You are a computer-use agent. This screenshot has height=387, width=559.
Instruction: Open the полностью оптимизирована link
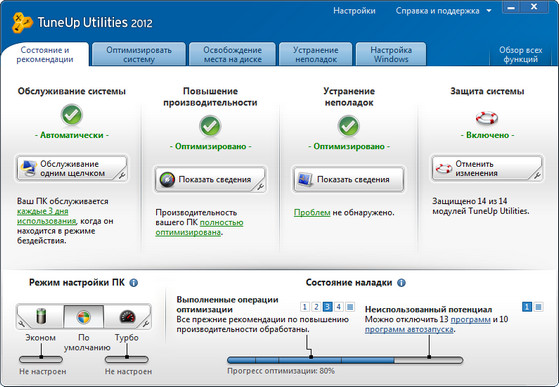(199, 227)
